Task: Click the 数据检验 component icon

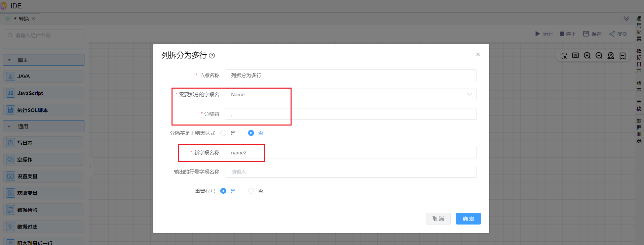Action: (11, 210)
